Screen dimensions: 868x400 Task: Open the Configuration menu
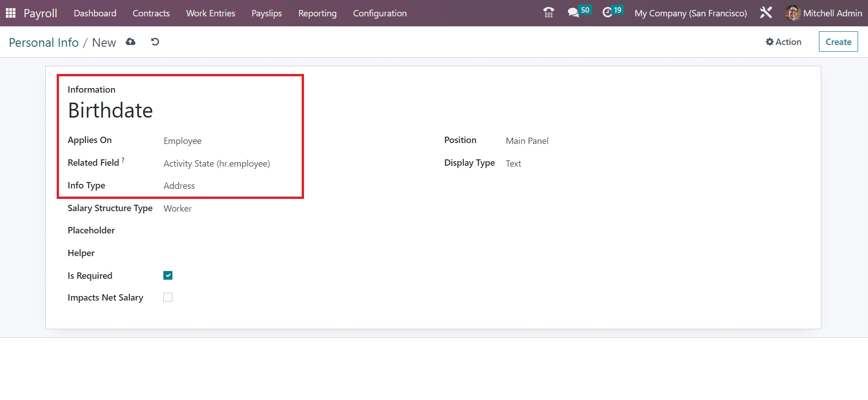click(x=380, y=13)
